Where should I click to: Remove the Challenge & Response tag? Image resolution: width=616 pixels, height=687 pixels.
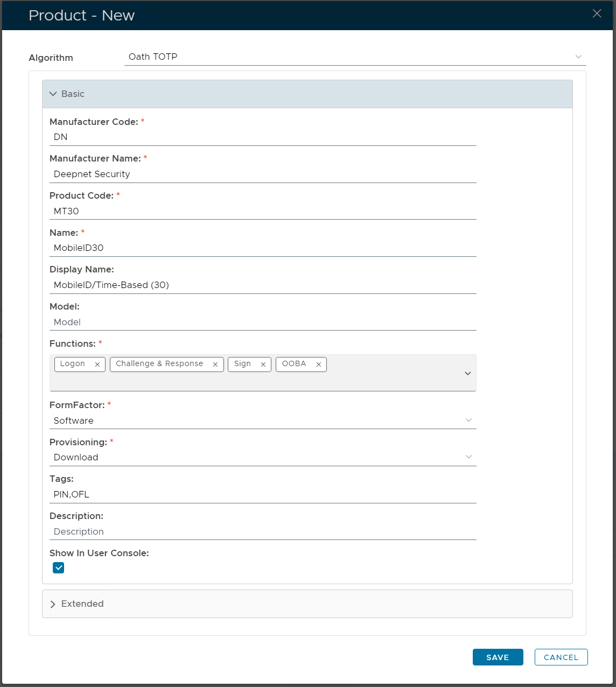215,364
